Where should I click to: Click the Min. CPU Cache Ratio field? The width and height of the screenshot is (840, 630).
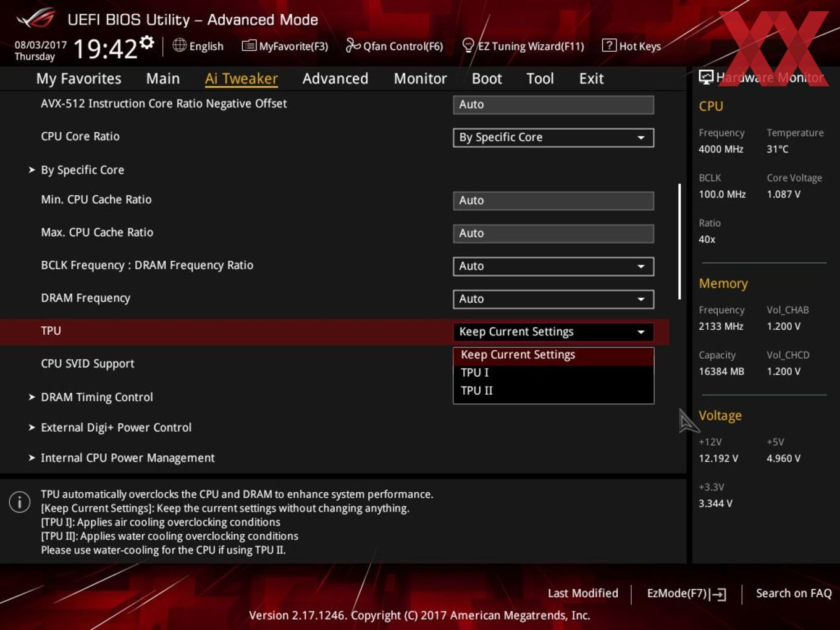[x=553, y=201]
